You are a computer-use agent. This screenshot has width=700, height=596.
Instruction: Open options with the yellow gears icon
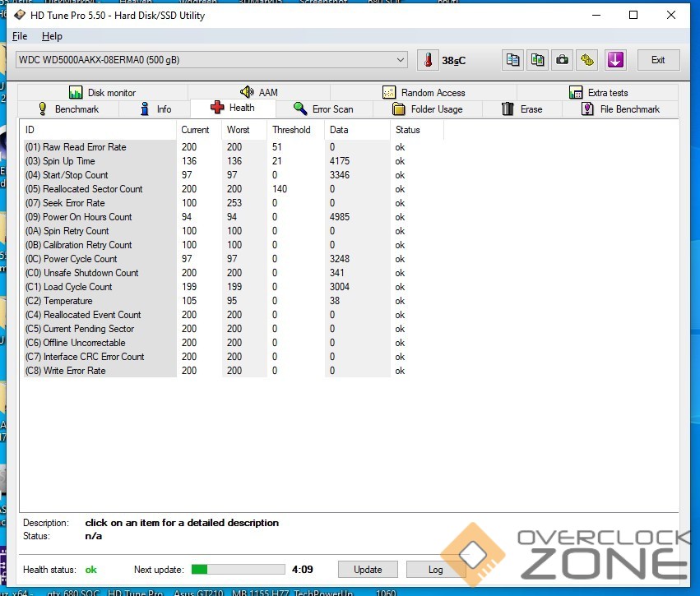click(x=587, y=60)
